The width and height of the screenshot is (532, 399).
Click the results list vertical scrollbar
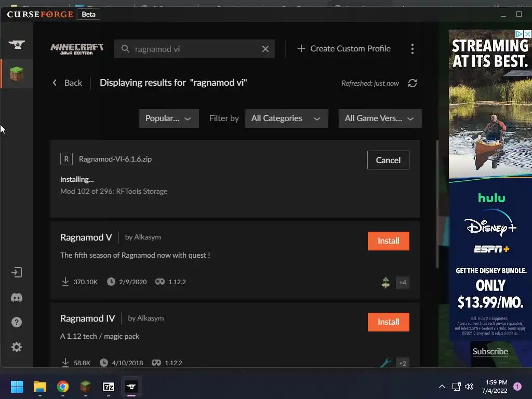coord(437,204)
